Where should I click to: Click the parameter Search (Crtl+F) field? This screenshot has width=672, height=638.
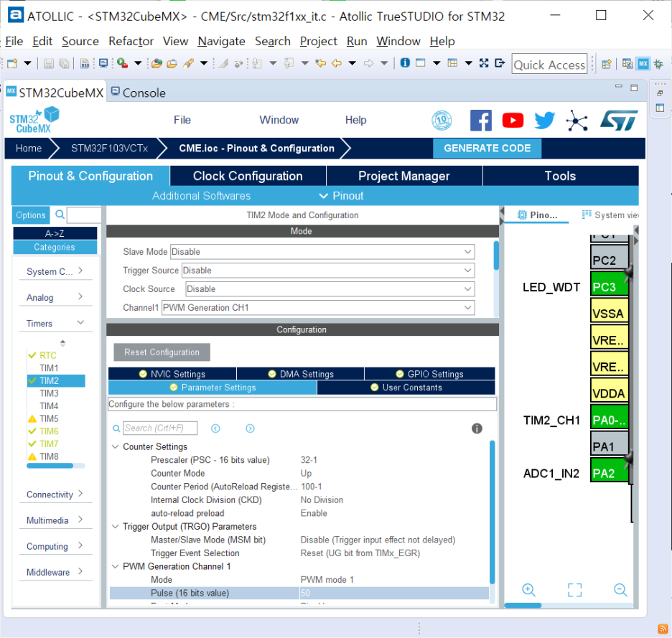click(160, 428)
